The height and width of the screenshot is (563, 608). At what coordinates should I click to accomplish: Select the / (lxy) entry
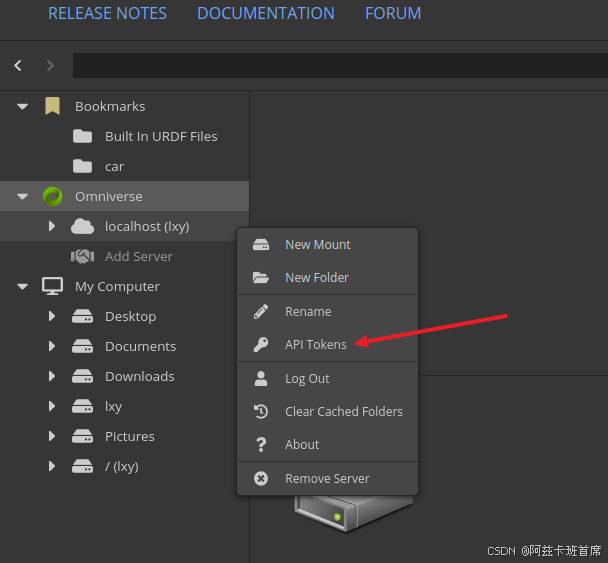coord(122,466)
